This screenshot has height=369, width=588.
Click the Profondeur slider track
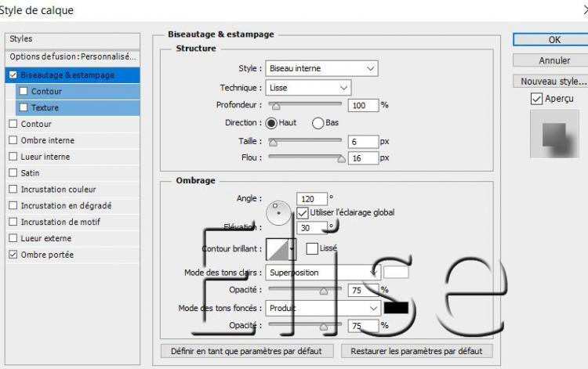tap(306, 104)
